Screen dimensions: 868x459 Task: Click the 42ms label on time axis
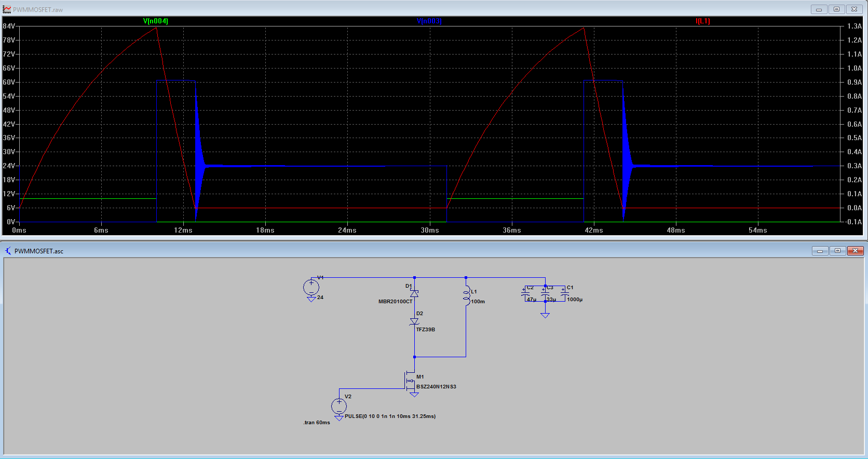tap(594, 230)
